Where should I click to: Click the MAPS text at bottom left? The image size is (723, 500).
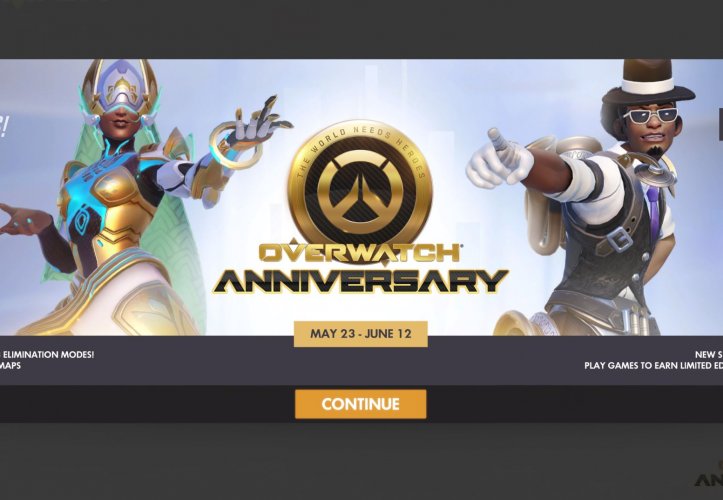[x=10, y=366]
